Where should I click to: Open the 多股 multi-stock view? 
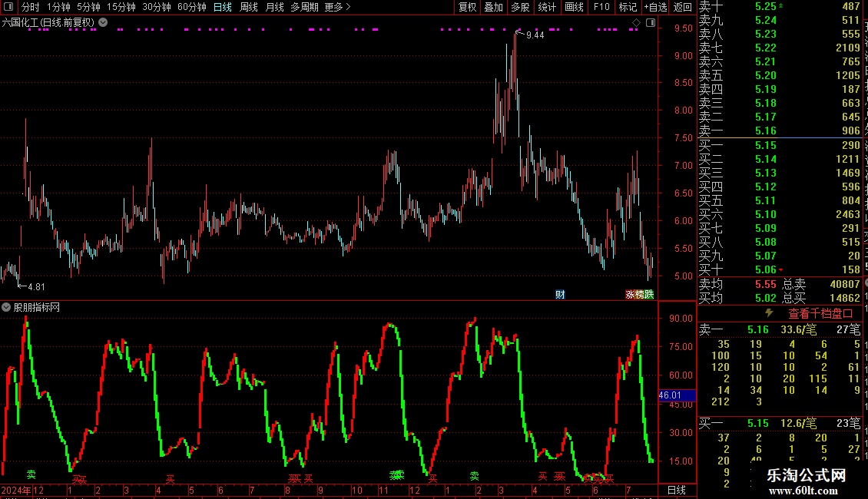pyautogui.click(x=520, y=7)
